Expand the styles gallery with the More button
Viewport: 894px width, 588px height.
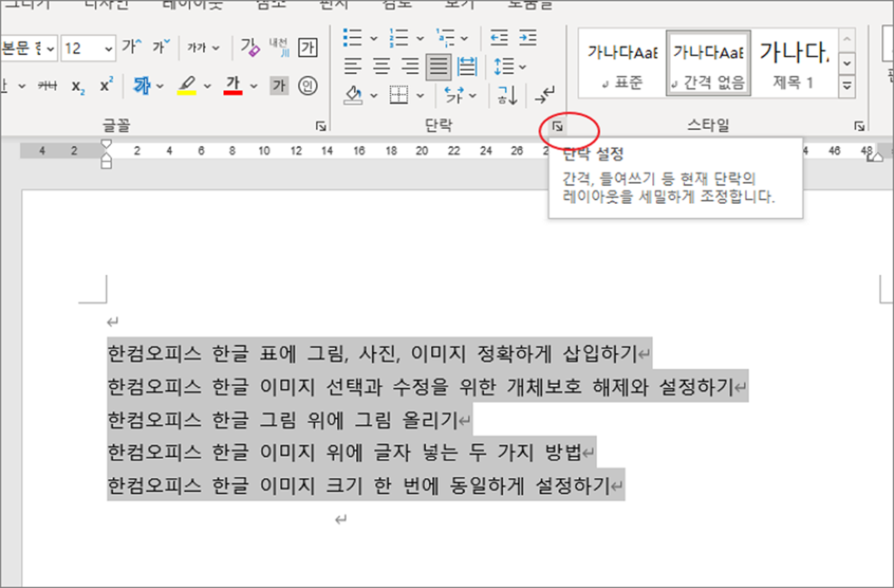(x=848, y=86)
